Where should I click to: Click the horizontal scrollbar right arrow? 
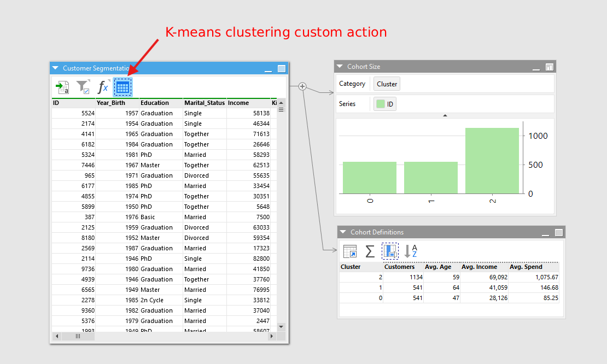[x=272, y=336]
